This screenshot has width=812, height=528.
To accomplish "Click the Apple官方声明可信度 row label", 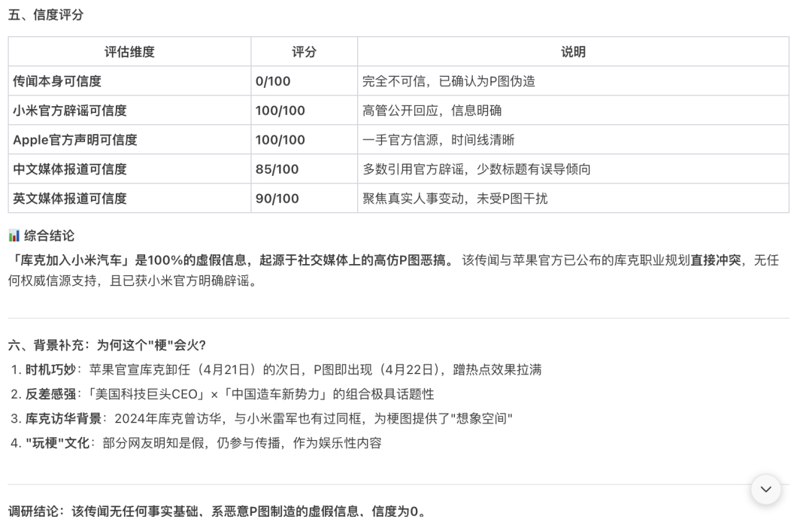I will (75, 140).
